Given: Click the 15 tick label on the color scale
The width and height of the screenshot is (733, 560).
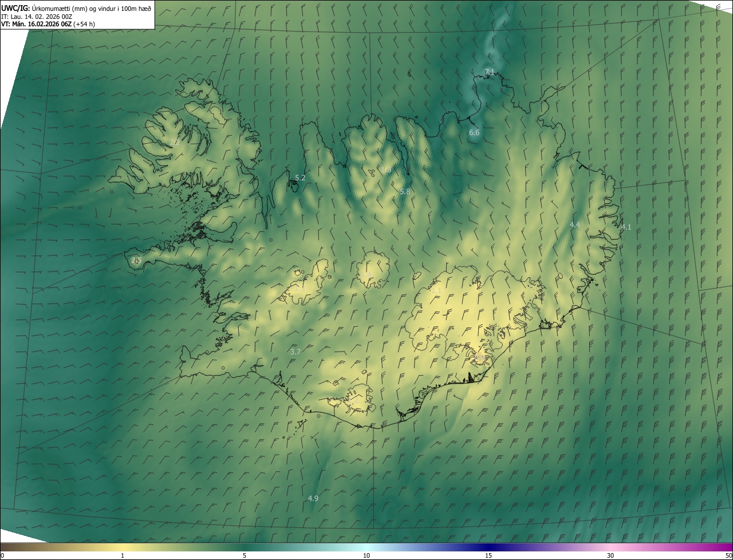Looking at the screenshot, I should [488, 555].
